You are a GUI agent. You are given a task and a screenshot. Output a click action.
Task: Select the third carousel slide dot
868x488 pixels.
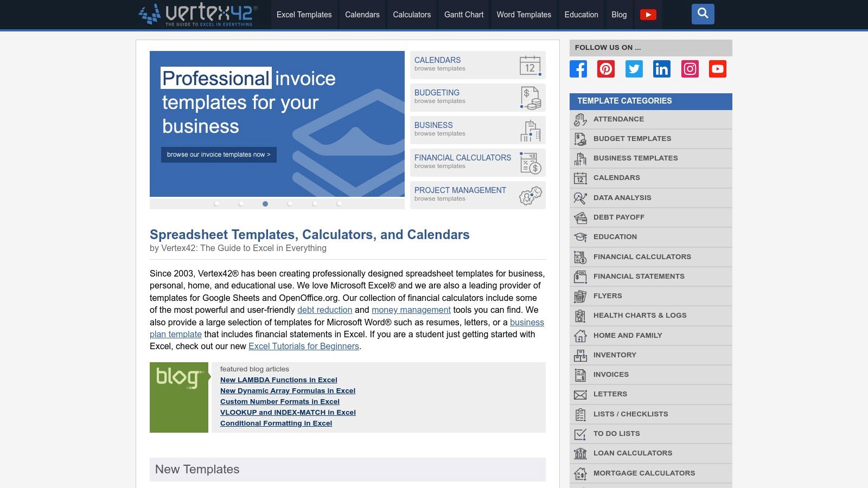[265, 204]
